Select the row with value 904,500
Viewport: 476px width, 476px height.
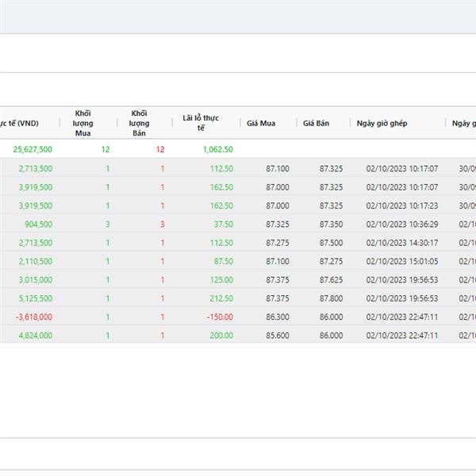coord(38,225)
